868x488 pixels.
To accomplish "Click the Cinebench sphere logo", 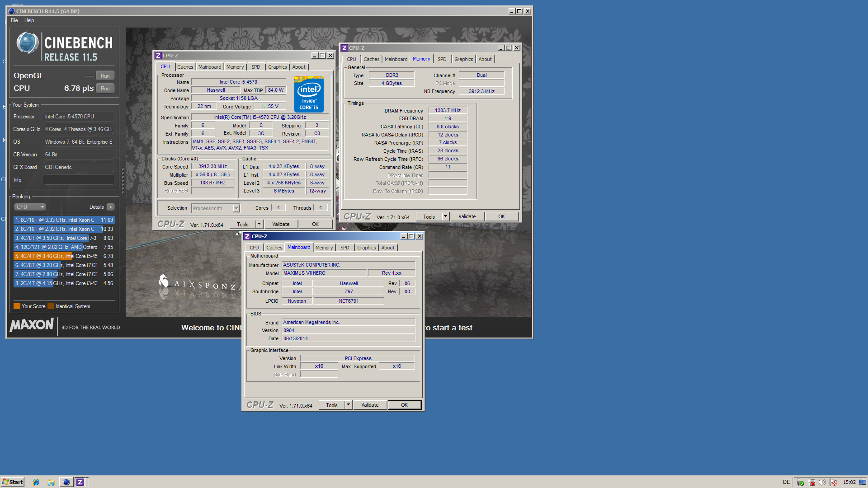I will point(28,43).
